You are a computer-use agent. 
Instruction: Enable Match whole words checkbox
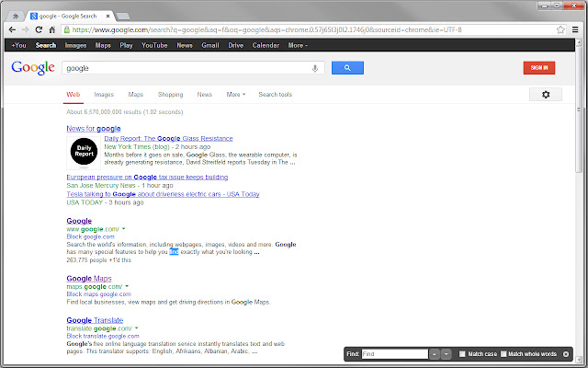(x=503, y=353)
